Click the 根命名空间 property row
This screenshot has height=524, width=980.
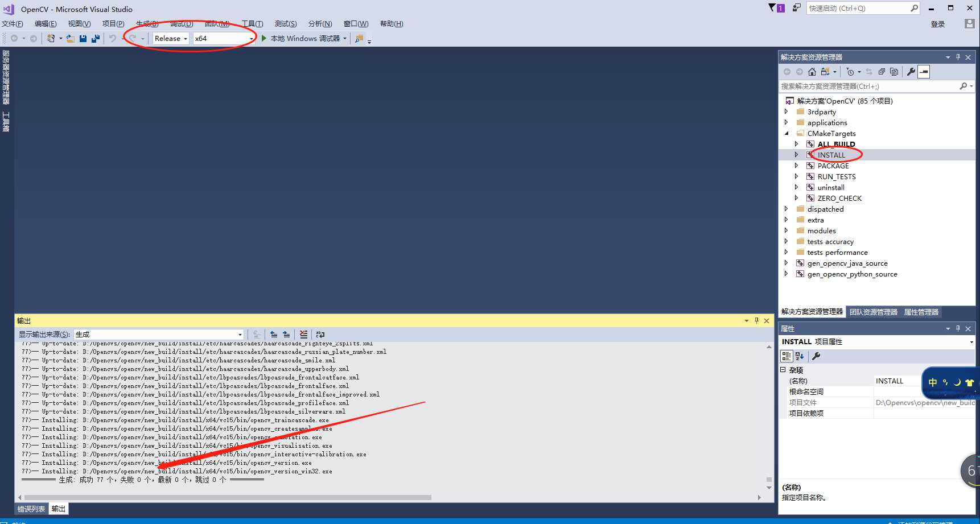876,391
